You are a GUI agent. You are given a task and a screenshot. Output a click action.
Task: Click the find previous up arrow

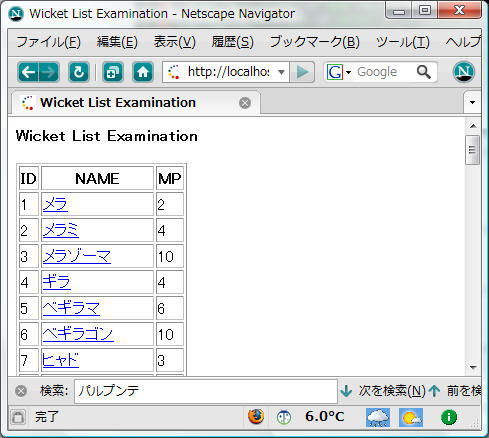click(x=434, y=391)
